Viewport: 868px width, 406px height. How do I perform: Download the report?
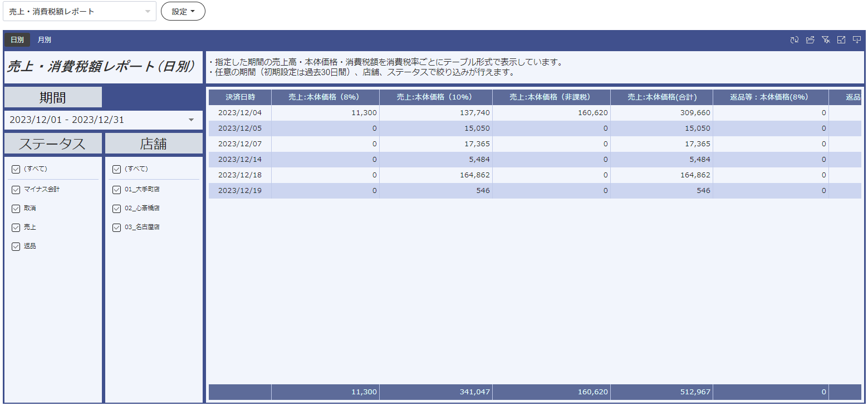pos(857,39)
